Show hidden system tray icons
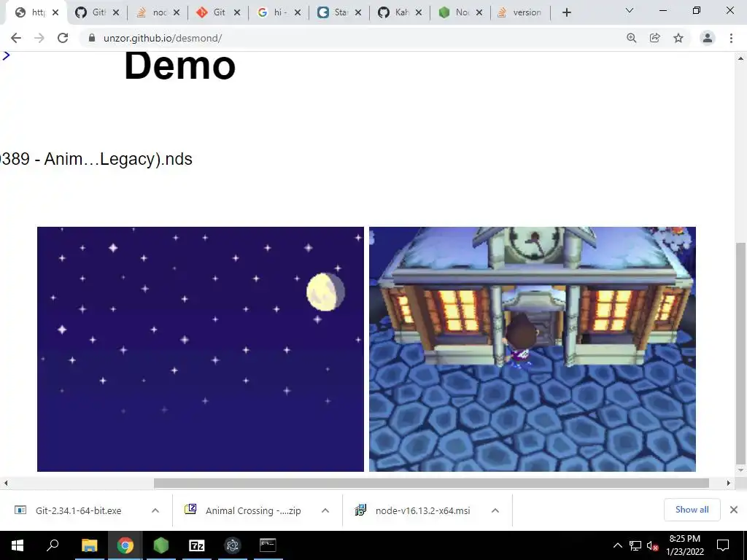Viewport: 747px width, 560px height. click(x=617, y=545)
